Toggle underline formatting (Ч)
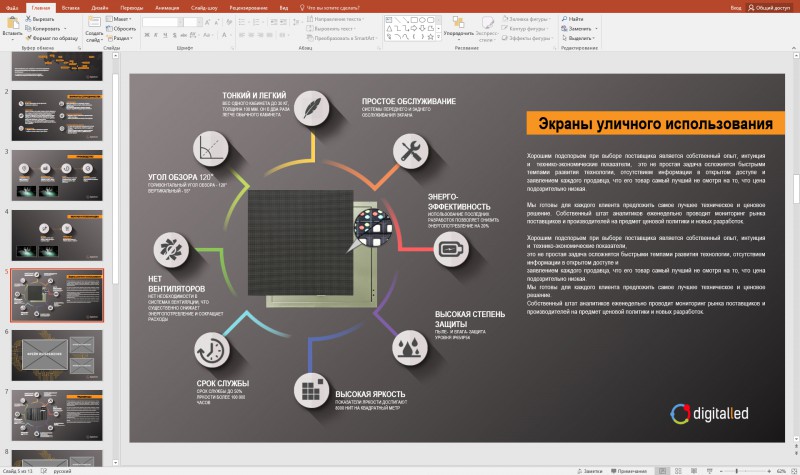The image size is (800, 475). point(165,35)
